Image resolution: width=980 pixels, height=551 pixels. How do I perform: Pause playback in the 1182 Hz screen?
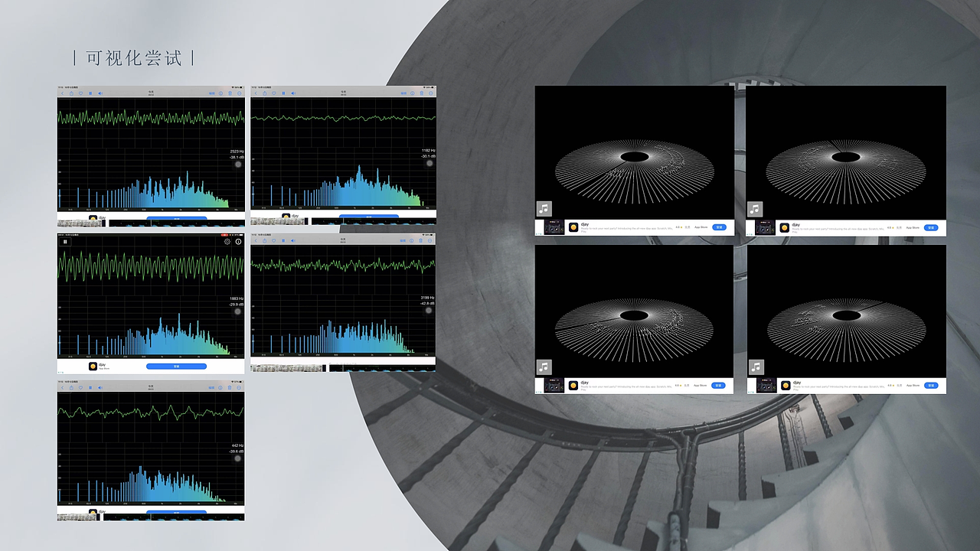point(283,93)
